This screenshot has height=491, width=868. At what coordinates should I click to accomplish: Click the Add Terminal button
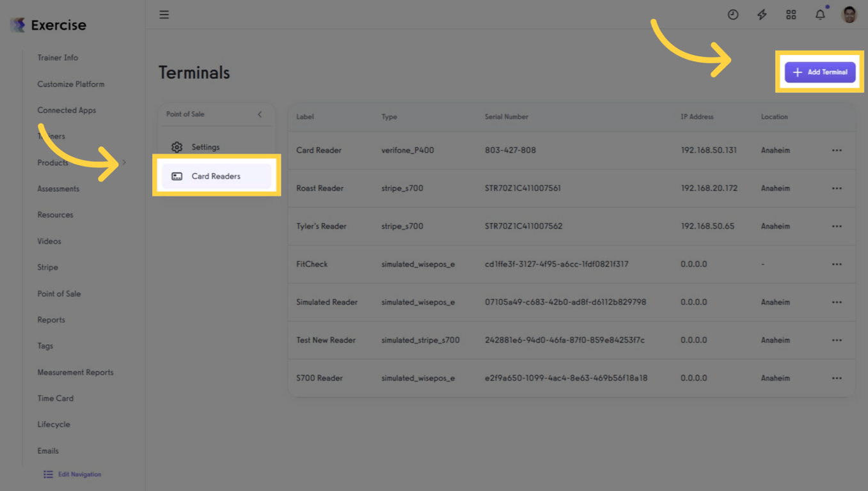820,72
